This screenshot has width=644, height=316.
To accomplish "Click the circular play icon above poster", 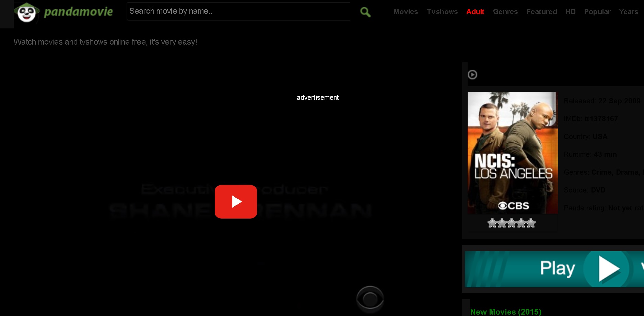I will [x=472, y=74].
